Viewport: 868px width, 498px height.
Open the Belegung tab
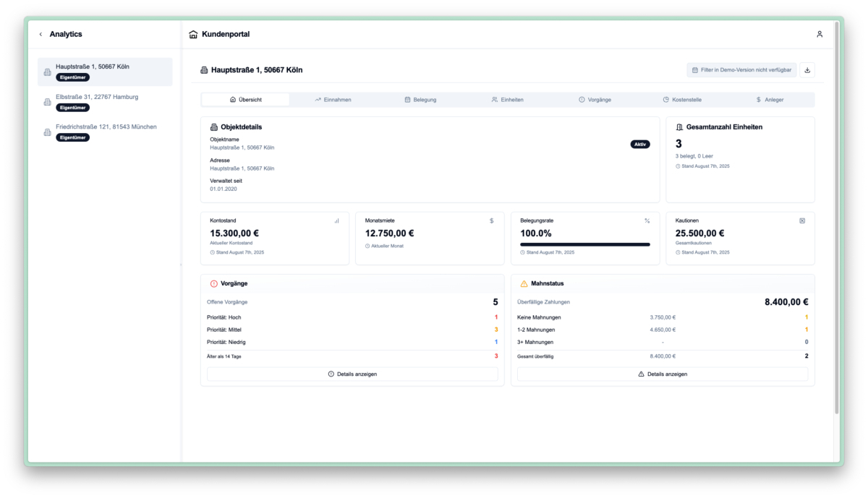pos(420,100)
